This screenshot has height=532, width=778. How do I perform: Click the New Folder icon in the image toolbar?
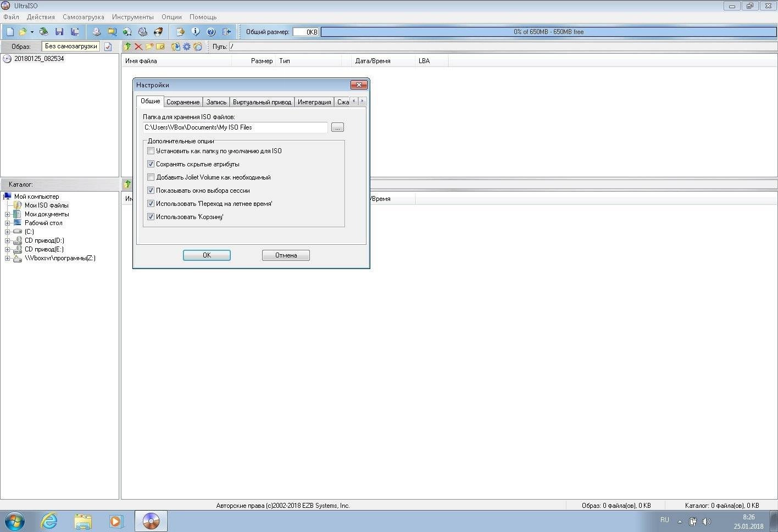[149, 47]
